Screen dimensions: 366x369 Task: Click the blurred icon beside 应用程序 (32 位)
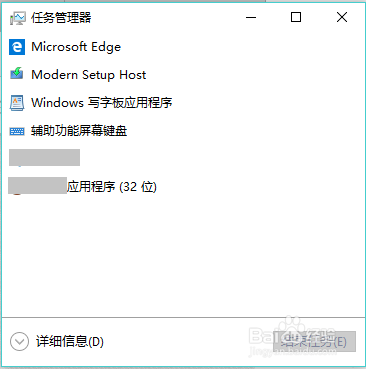[17, 187]
